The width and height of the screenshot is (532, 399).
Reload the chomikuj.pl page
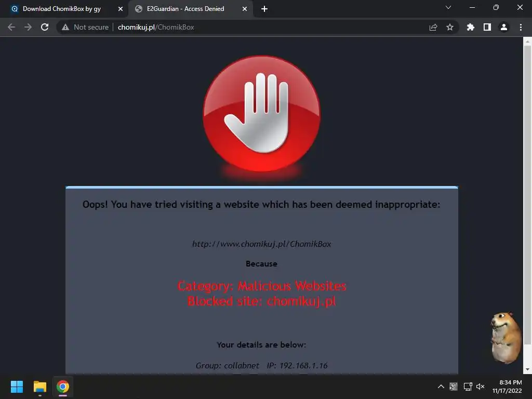pyautogui.click(x=45, y=27)
